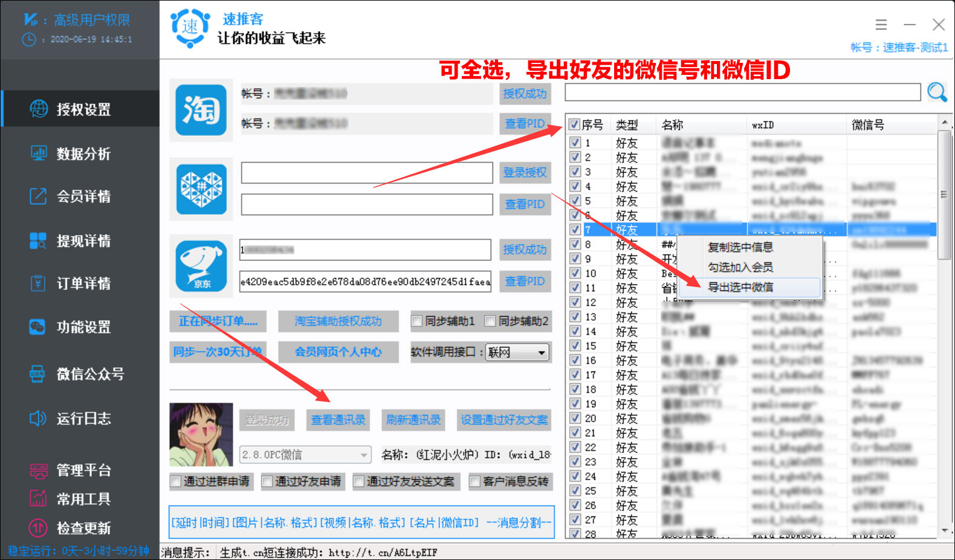Open the 2.8.0PC微信 version dropdown
The image size is (955, 560).
coord(305,454)
